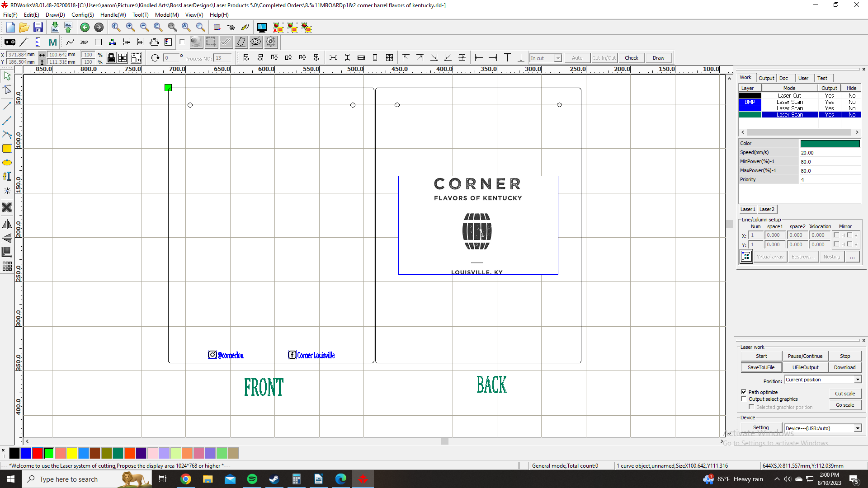Click the green Undo arrow
The height and width of the screenshot is (488, 868).
(x=85, y=28)
